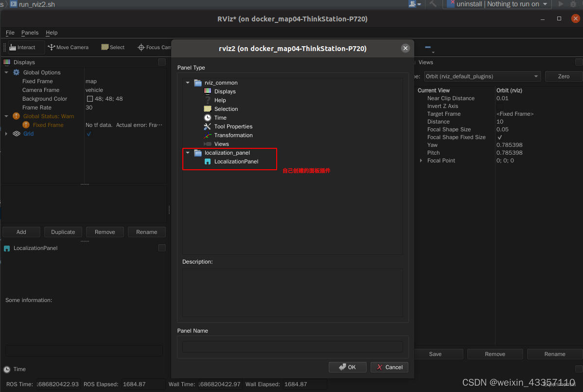583x392 pixels.
Task: Select the Transformation axes icon
Action: [x=209, y=135]
